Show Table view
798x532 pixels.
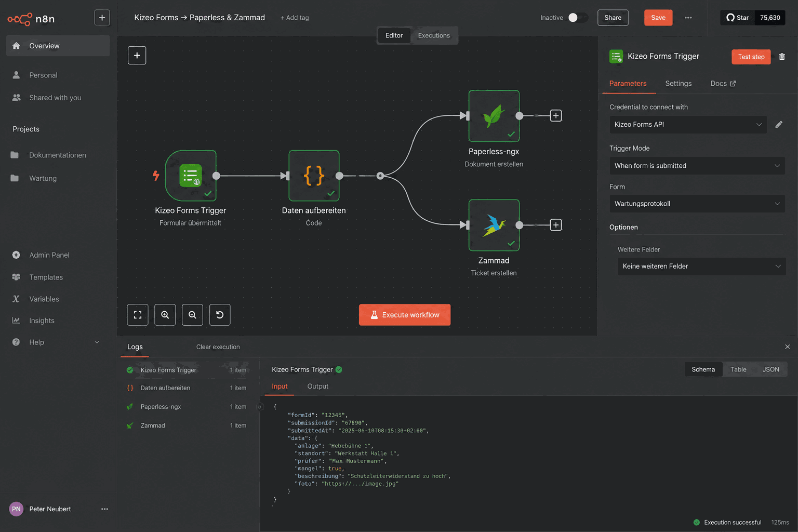(738, 369)
